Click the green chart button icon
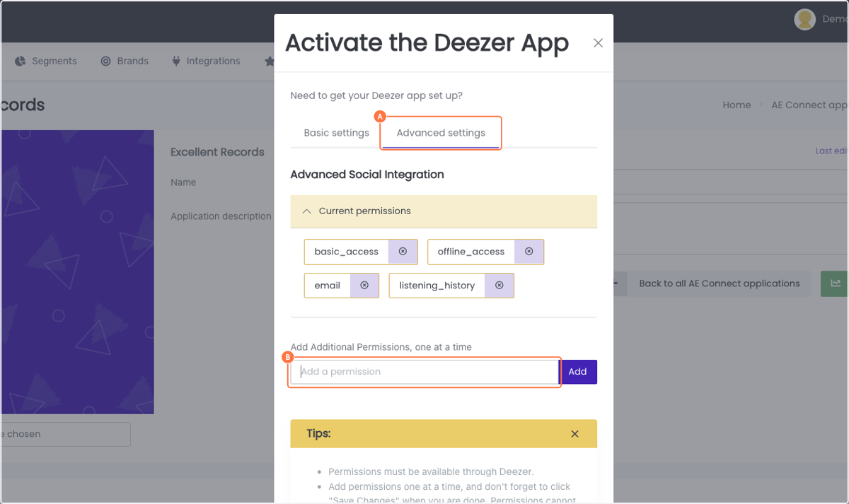 coord(836,283)
